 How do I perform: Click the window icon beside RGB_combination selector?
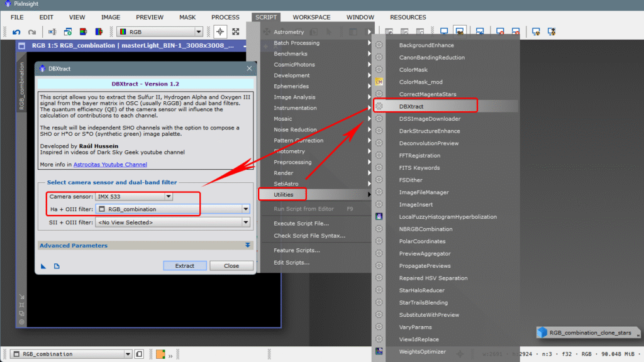click(139, 354)
